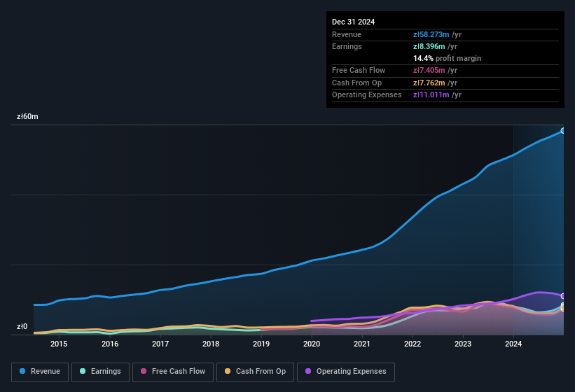Image resolution: width=575 pixels, height=392 pixels.
Task: Click the 2016 x-axis label
Action: coord(110,344)
